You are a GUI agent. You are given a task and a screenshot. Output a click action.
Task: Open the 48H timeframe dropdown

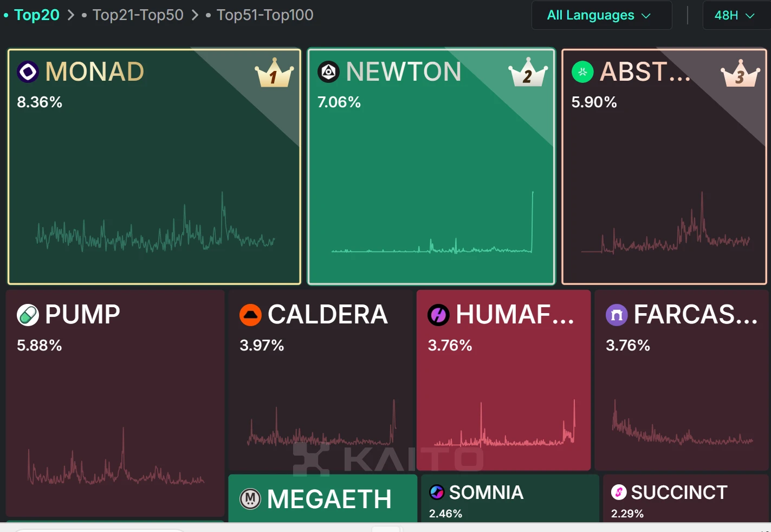734,15
